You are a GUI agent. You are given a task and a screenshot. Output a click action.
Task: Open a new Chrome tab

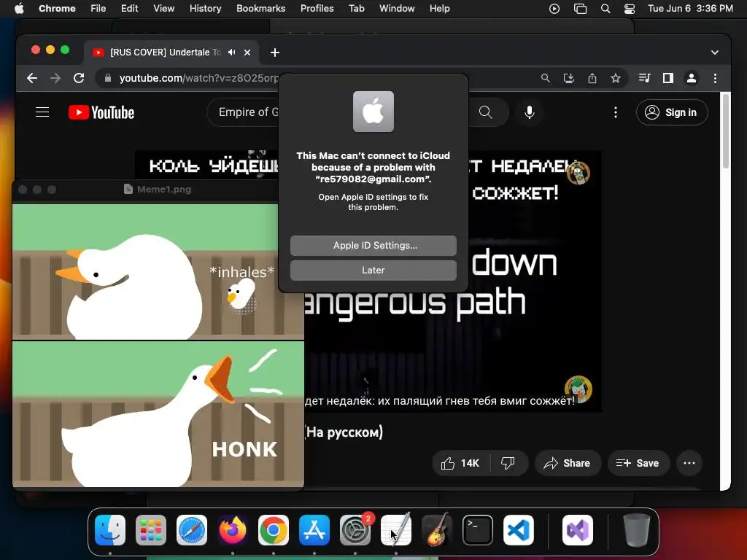[275, 52]
